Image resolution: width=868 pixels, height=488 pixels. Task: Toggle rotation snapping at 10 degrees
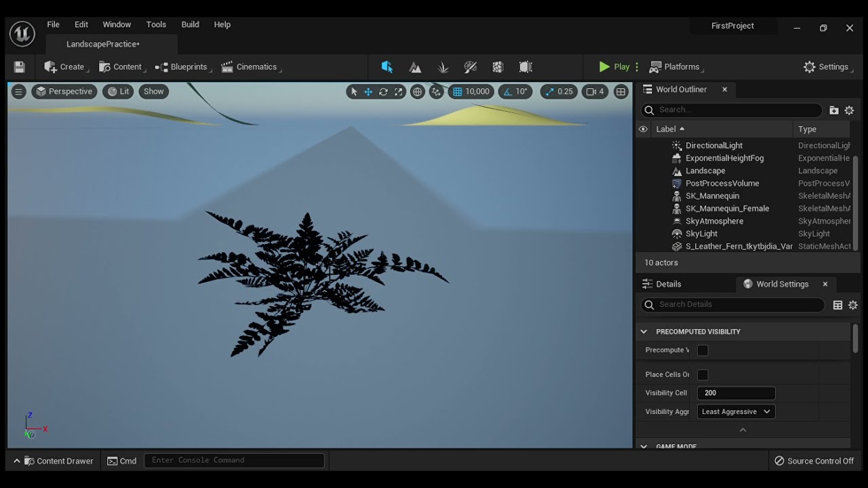click(515, 91)
